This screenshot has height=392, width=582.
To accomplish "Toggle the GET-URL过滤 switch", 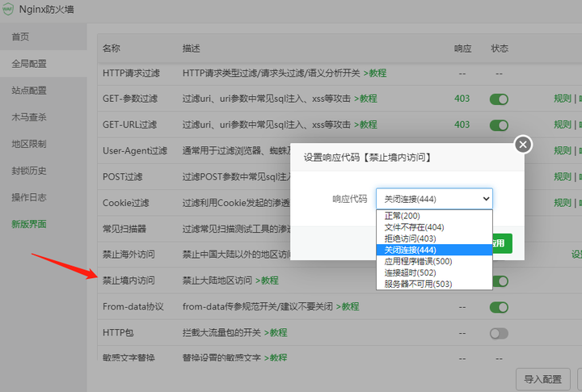I will tap(499, 125).
